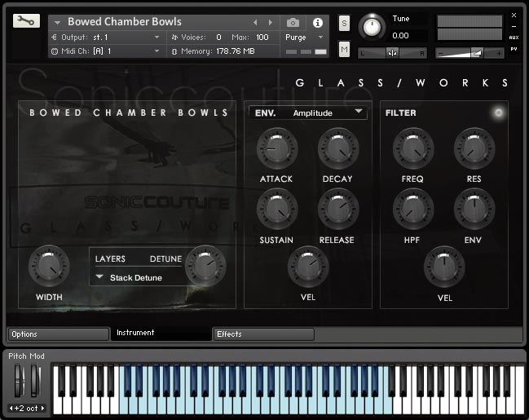Click the camera snapshot icon
Viewport: 529px width, 420px height.
pyautogui.click(x=293, y=23)
